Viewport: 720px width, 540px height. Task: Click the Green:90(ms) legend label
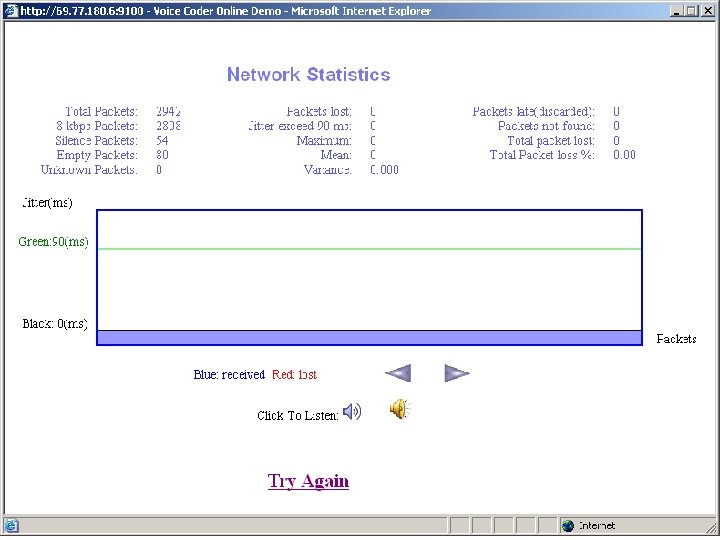click(x=53, y=242)
